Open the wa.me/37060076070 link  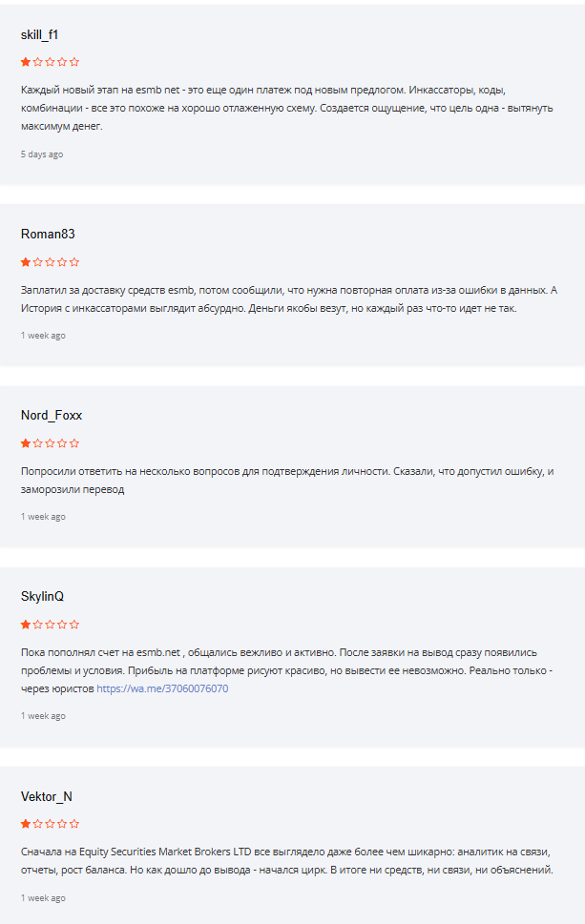pos(162,688)
